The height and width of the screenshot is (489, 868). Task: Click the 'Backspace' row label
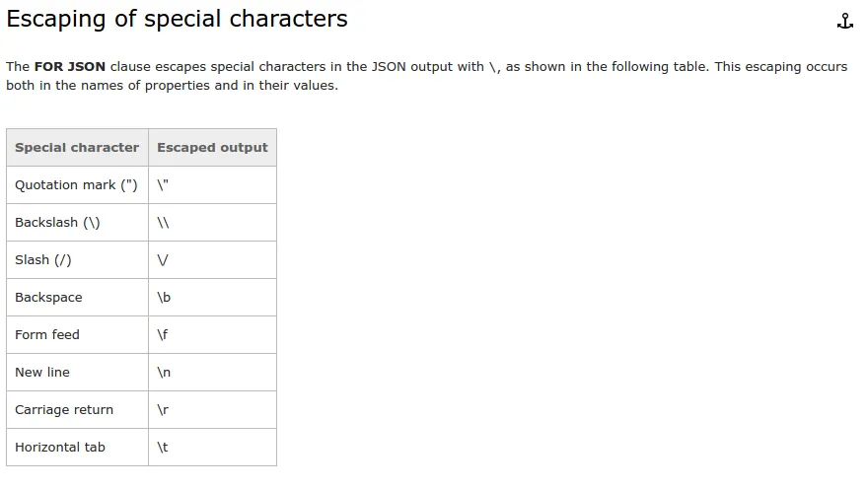48,298
